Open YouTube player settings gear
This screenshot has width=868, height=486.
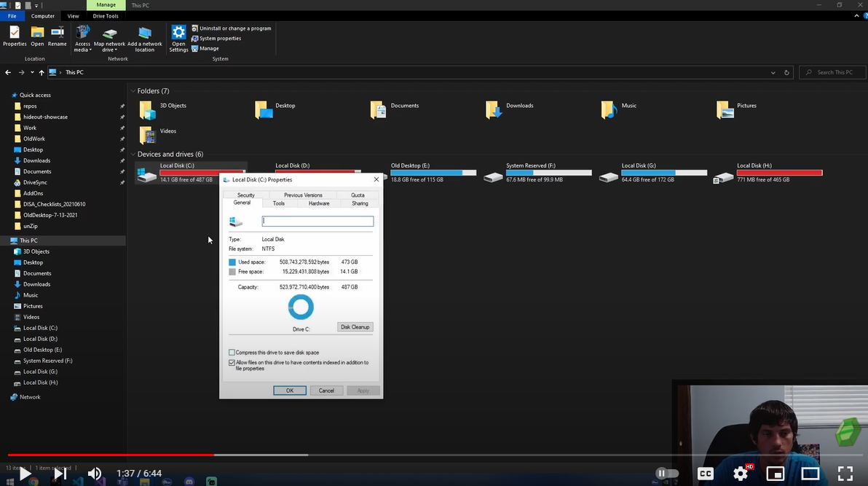tap(741, 474)
